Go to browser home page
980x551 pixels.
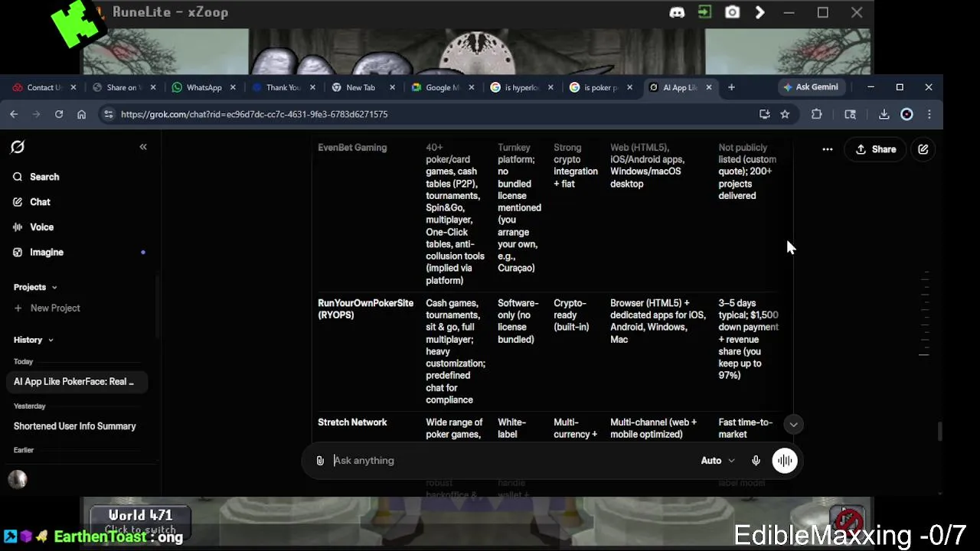[x=81, y=114]
